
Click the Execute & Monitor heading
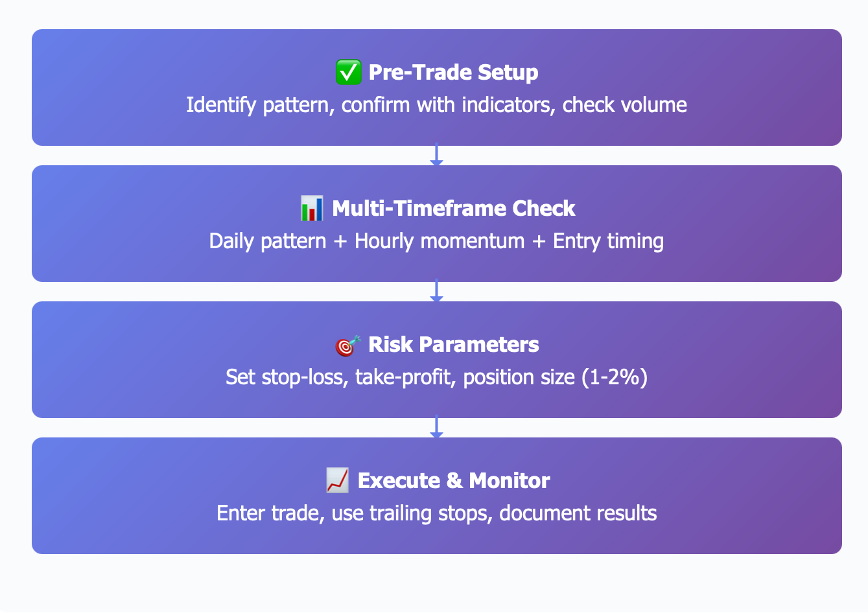click(x=454, y=480)
